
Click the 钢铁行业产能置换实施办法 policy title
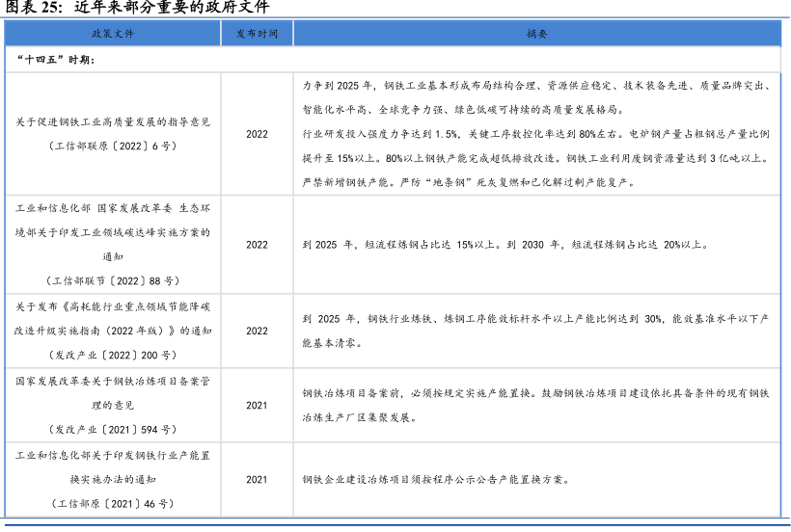click(x=113, y=466)
